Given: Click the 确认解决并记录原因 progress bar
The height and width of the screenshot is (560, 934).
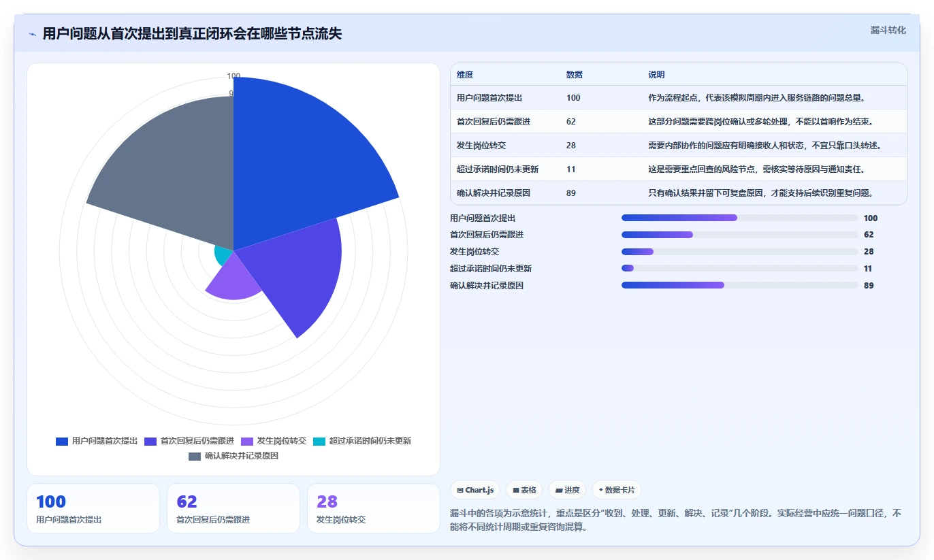Looking at the screenshot, I should (740, 286).
